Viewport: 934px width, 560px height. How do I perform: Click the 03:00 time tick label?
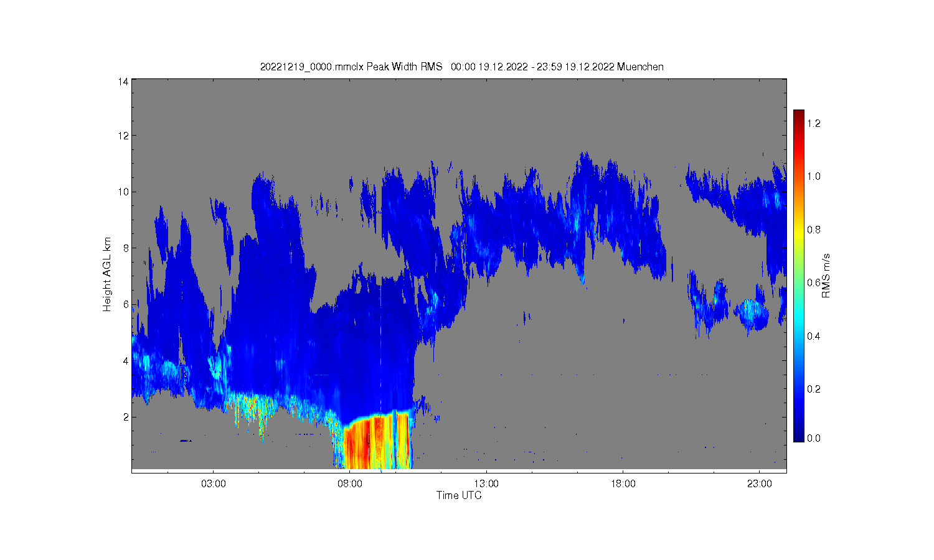pos(214,483)
